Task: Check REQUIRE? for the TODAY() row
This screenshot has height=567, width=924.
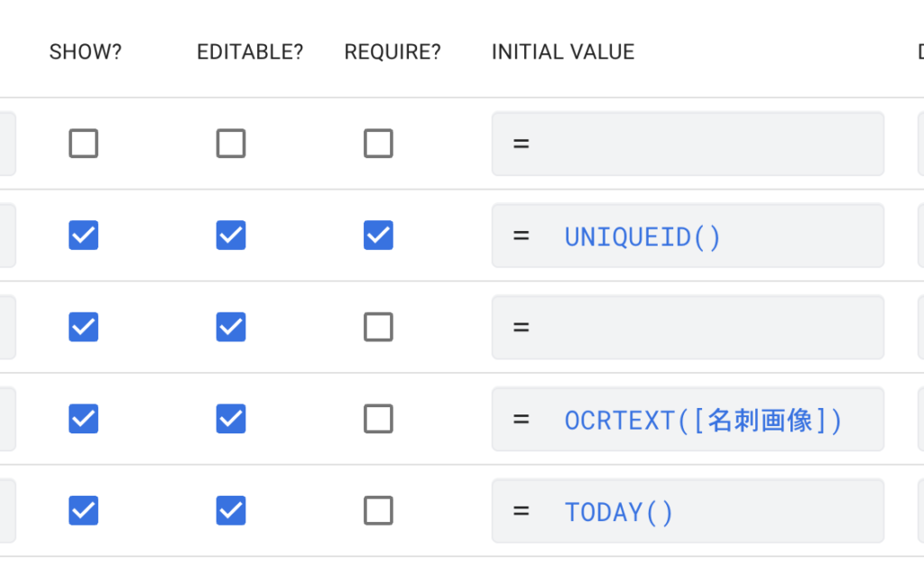Action: coord(378,511)
